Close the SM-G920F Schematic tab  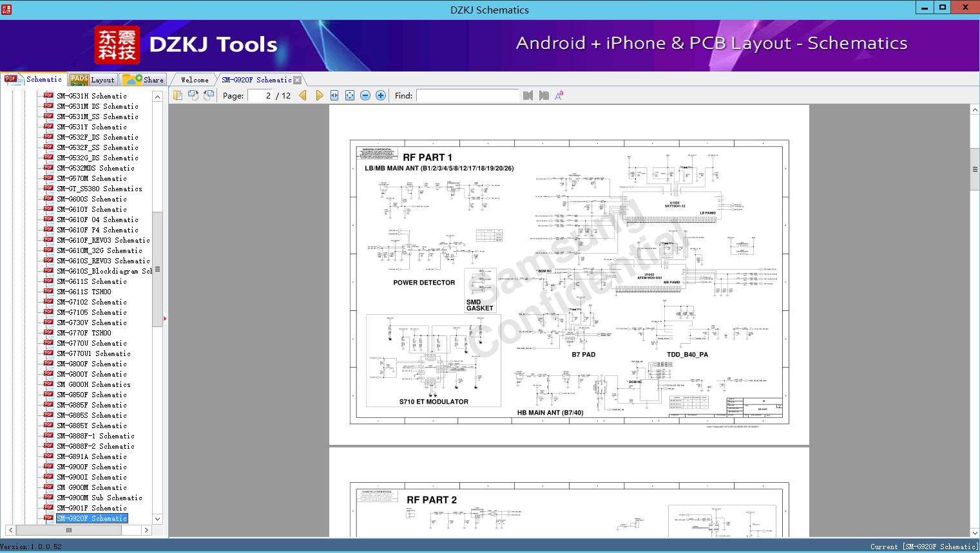click(297, 80)
